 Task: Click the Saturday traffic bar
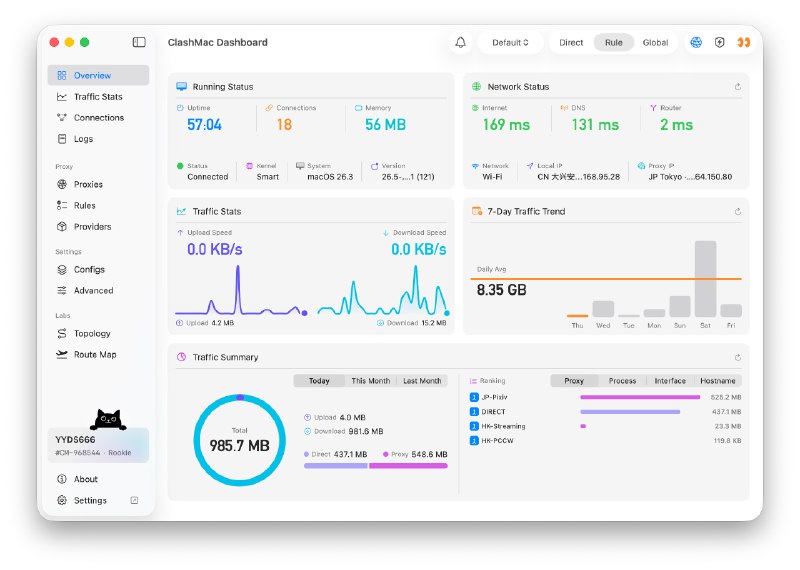705,279
